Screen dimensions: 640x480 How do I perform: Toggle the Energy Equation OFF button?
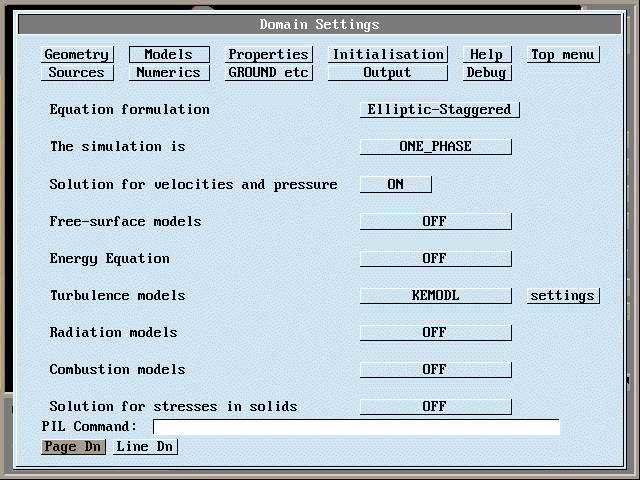(x=435, y=258)
